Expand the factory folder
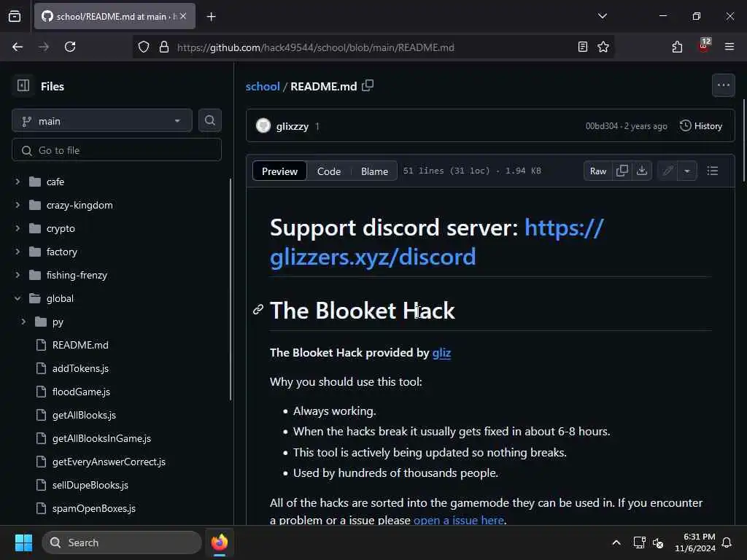The width and height of the screenshot is (747, 560). coord(18,252)
